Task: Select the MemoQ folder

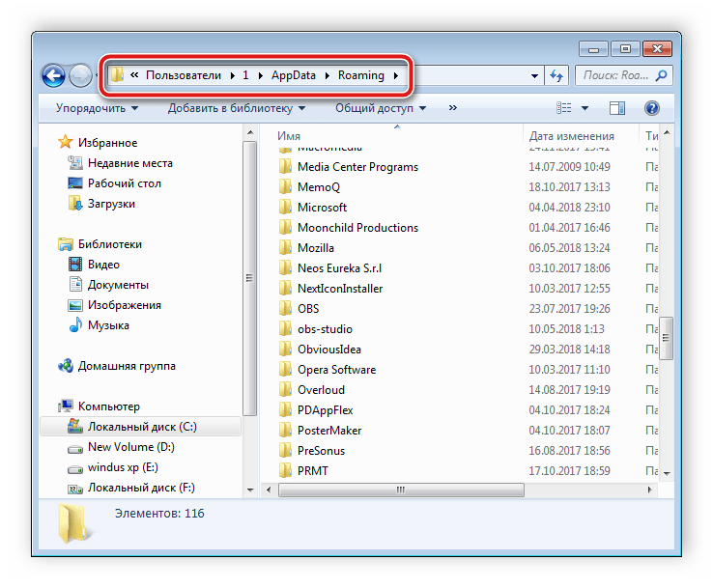Action: tap(318, 186)
